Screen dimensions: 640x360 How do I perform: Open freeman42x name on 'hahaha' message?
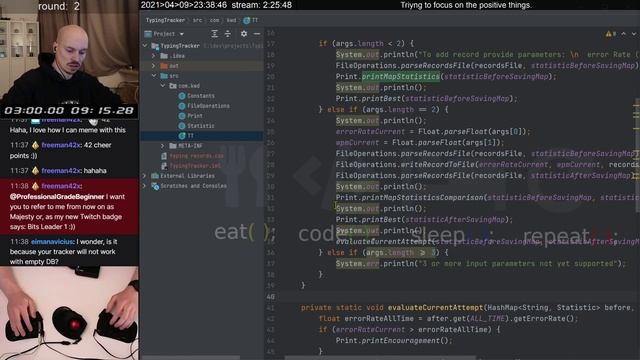point(61,171)
